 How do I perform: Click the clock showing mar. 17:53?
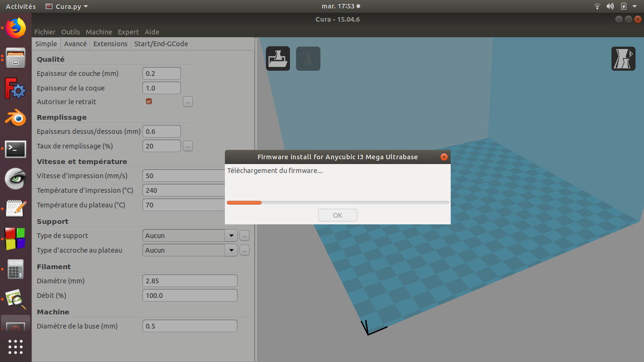[x=339, y=7]
